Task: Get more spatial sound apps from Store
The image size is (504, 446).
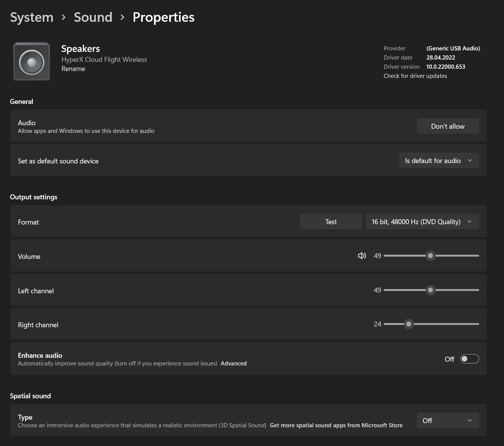Action: point(336,425)
